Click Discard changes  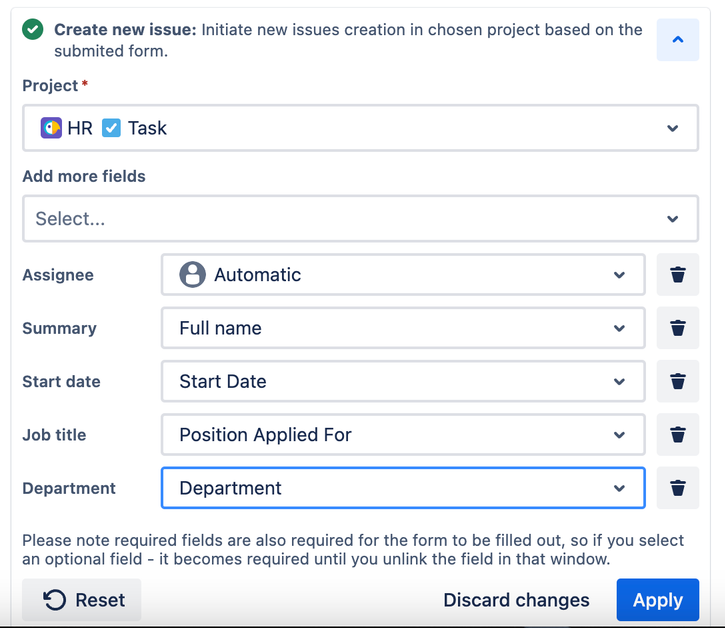516,600
